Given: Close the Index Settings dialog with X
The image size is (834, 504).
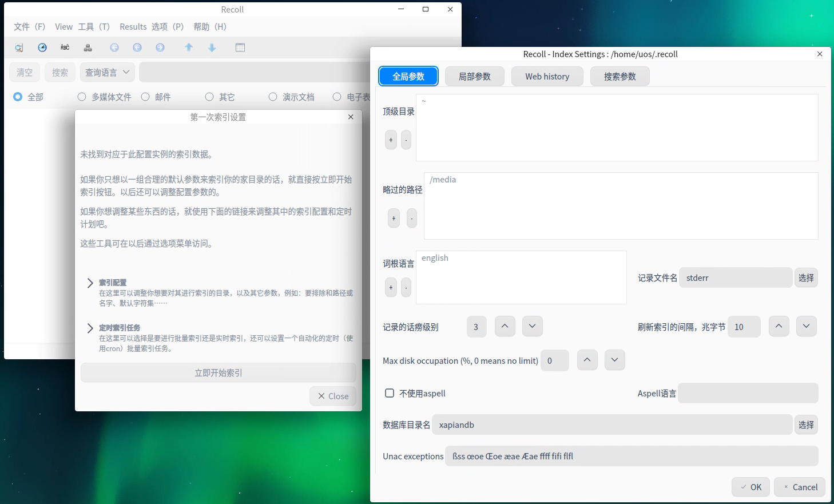Looking at the screenshot, I should coord(820,54).
